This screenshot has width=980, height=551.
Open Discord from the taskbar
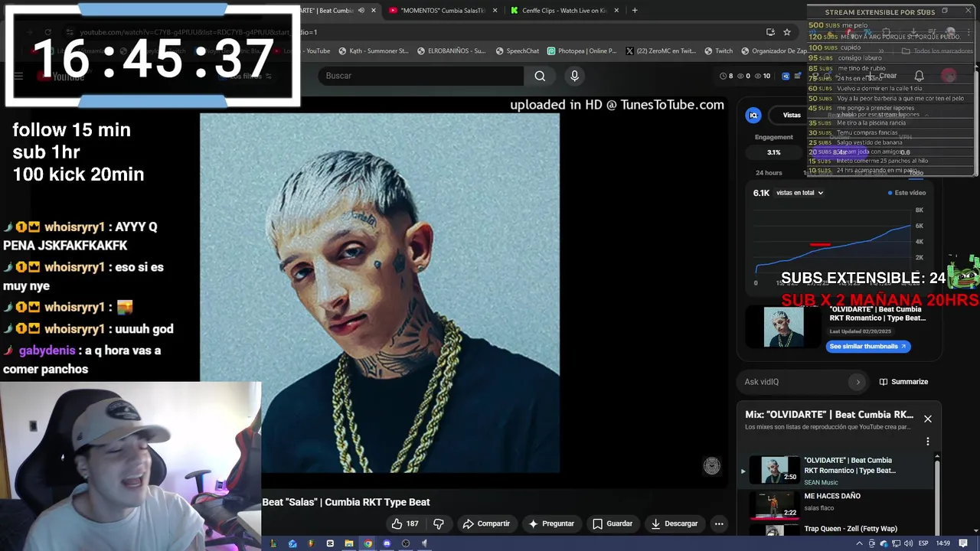point(387,543)
